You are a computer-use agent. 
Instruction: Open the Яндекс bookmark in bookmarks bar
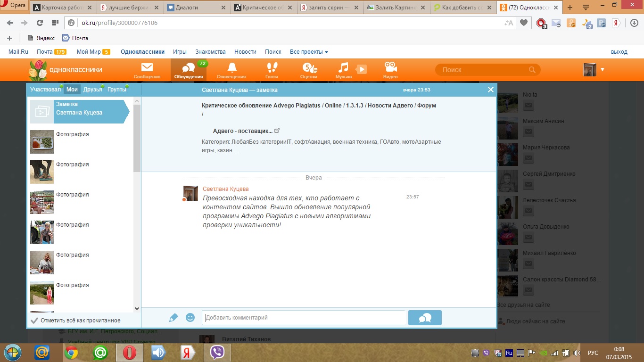pyautogui.click(x=41, y=38)
